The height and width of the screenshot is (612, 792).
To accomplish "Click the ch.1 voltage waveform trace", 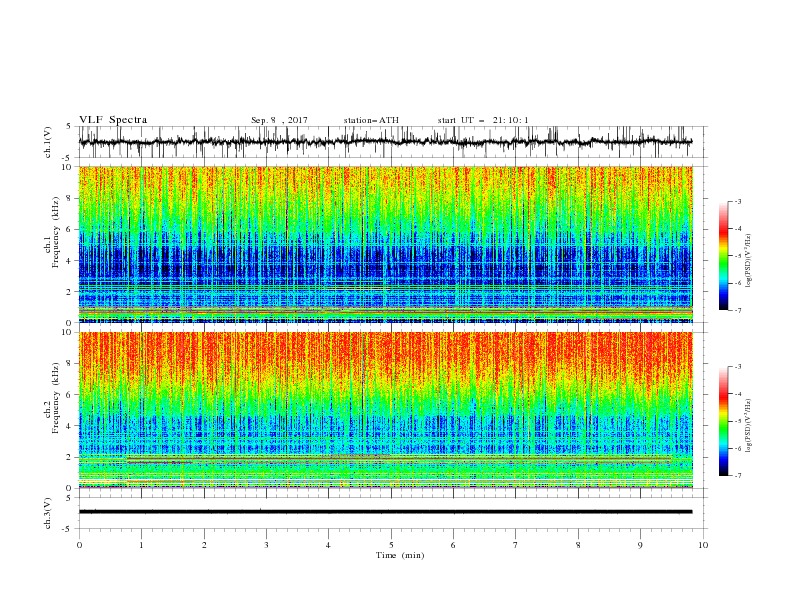I will [x=385, y=142].
